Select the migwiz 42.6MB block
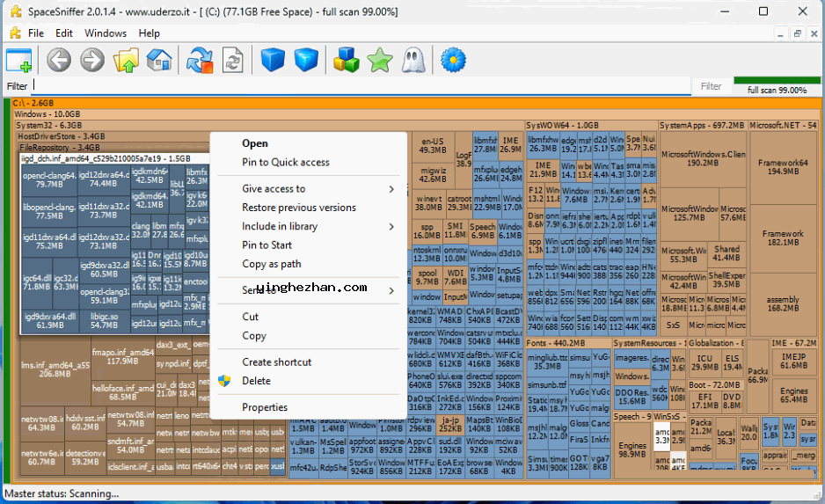The height and width of the screenshot is (504, 825). click(433, 175)
